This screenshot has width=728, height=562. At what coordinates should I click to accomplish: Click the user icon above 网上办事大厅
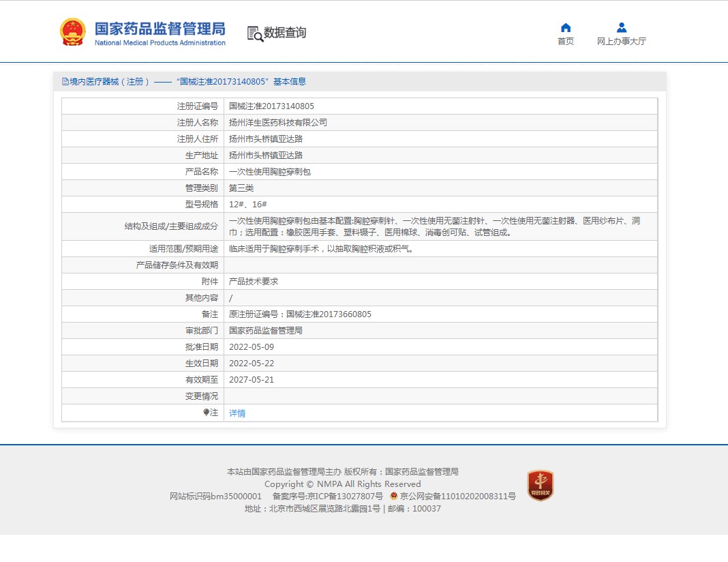point(621,27)
